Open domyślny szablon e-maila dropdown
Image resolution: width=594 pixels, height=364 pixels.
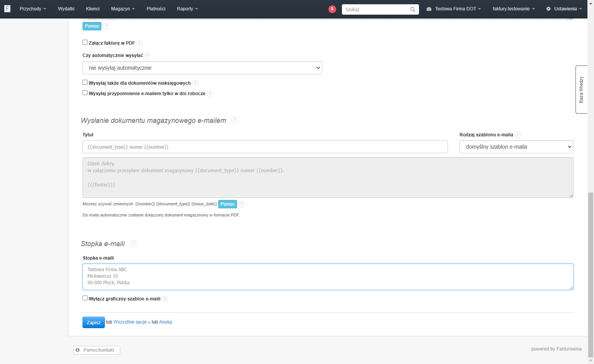pos(516,147)
